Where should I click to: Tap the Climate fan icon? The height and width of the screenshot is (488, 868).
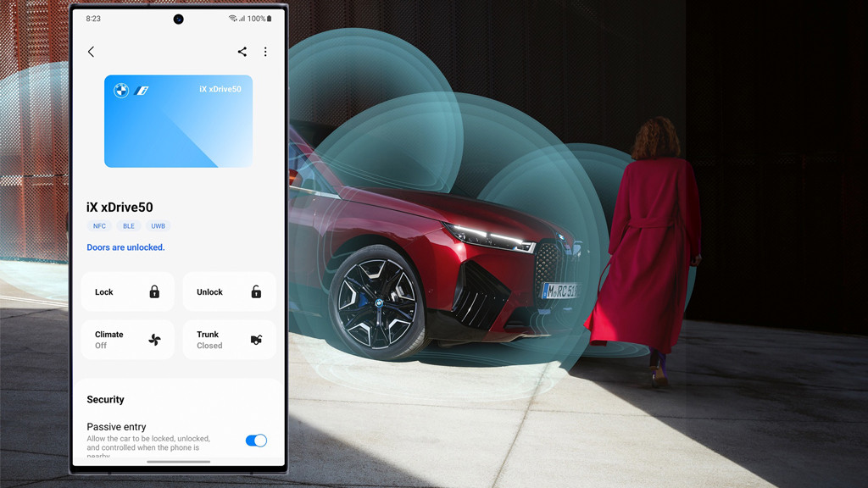[x=154, y=340]
